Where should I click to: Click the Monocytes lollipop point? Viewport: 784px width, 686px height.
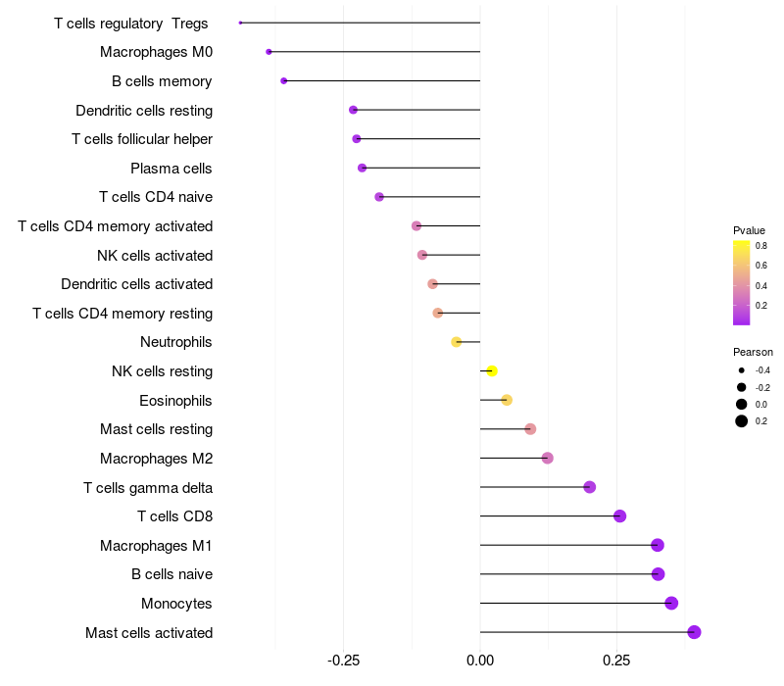(x=671, y=603)
